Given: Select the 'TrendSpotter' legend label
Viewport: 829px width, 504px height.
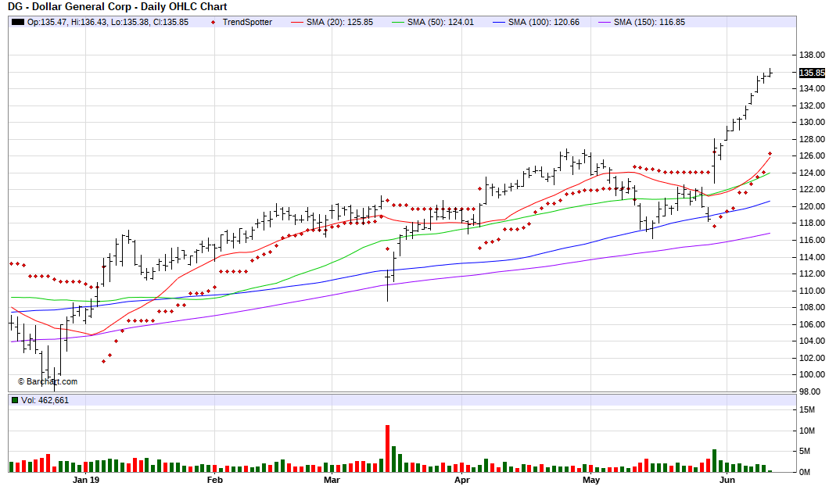Looking at the screenshot, I should click(x=247, y=22).
